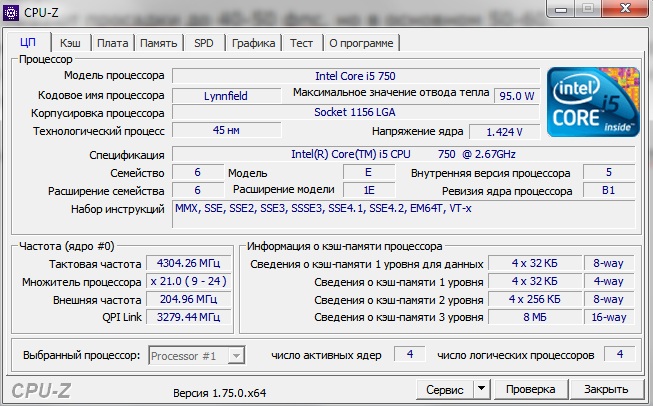Click the Модель value E
This screenshot has height=406, width=653.
click(369, 172)
